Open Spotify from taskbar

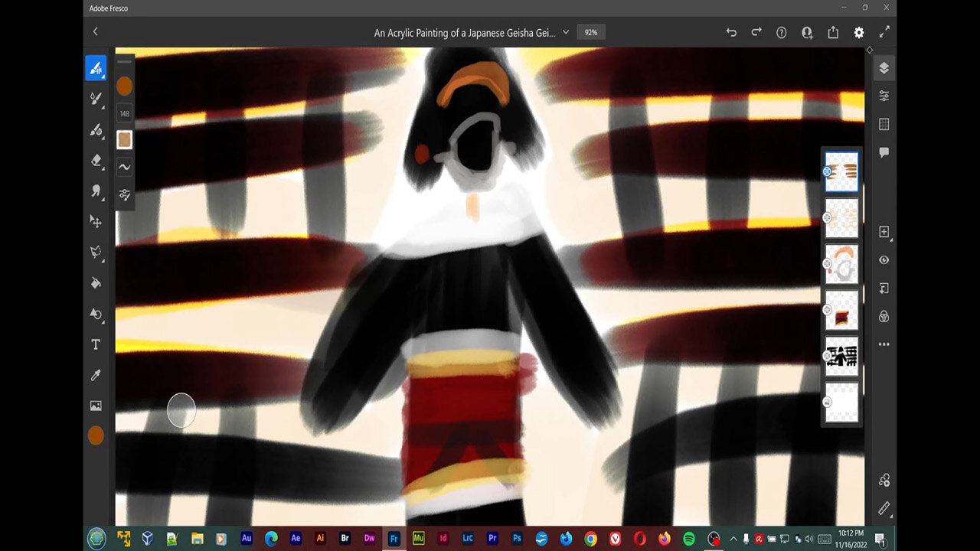pos(688,539)
